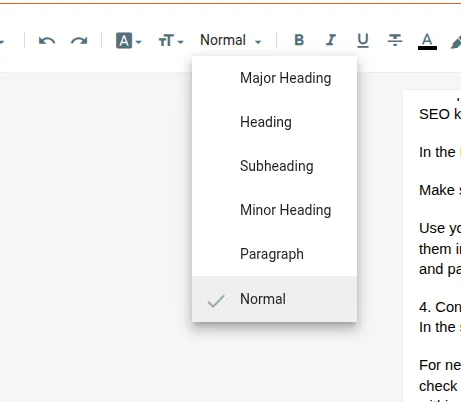Collapse the Normal paragraph style dropdown
Screen dimensions: 461x402
[231, 40]
